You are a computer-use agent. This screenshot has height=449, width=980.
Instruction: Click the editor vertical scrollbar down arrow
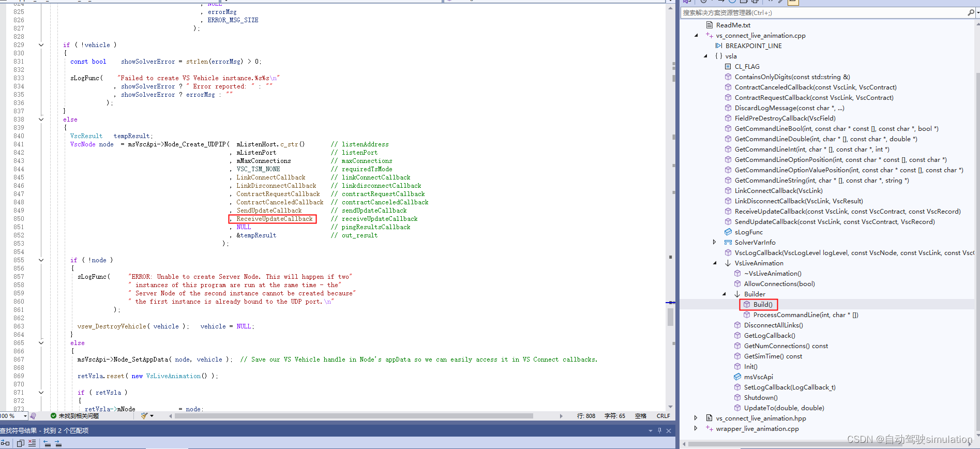(x=670, y=407)
